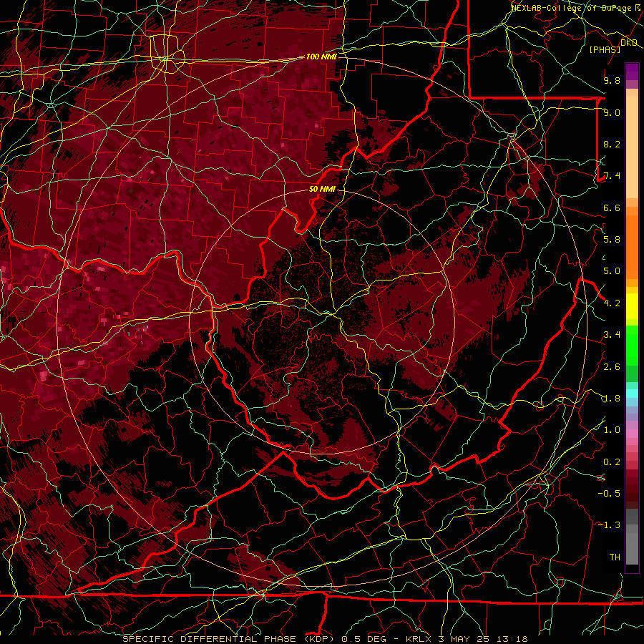The width and height of the screenshot is (644, 644).
Task: Select the 9.0 value on the scale
Action: (612, 112)
